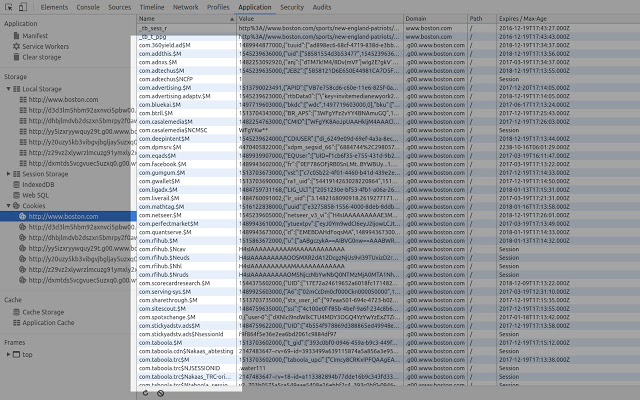Open the Elements tab
This screenshot has width=640, height=400.
[54, 7]
